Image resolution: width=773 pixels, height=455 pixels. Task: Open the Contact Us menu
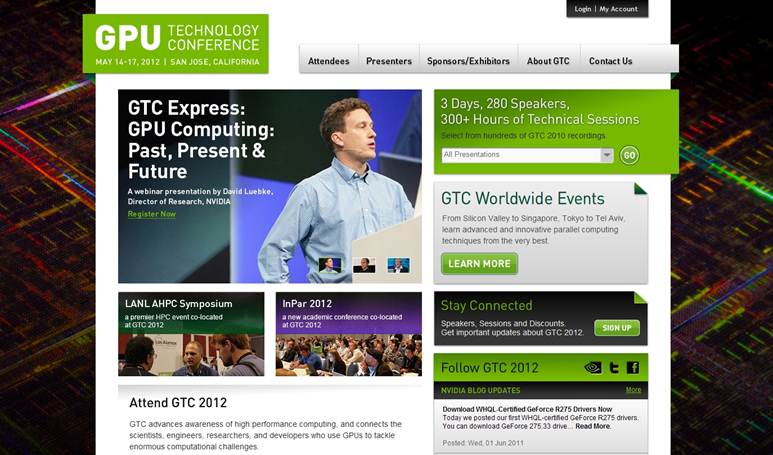[x=610, y=61]
